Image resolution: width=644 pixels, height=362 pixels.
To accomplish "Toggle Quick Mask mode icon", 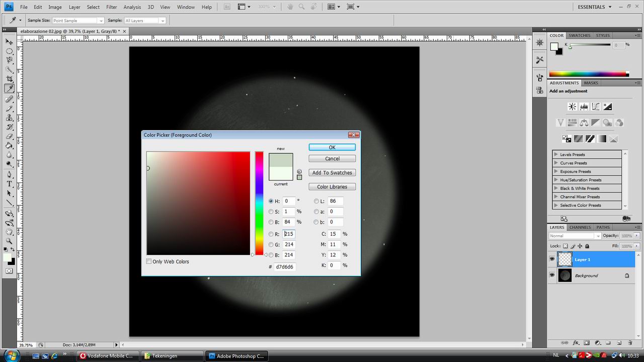I will tap(9, 270).
